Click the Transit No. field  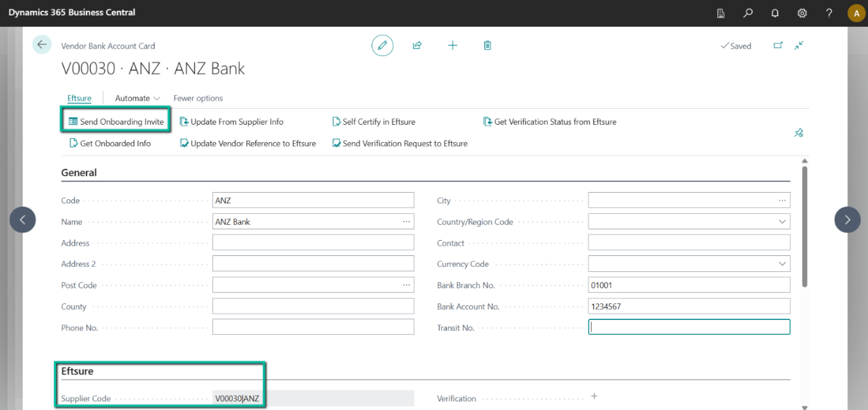coord(689,327)
